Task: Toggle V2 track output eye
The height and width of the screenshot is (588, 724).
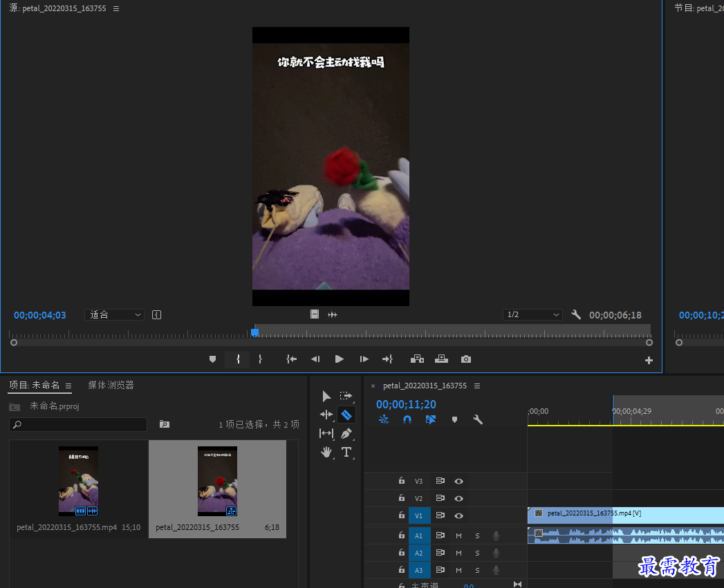Action: [x=458, y=498]
